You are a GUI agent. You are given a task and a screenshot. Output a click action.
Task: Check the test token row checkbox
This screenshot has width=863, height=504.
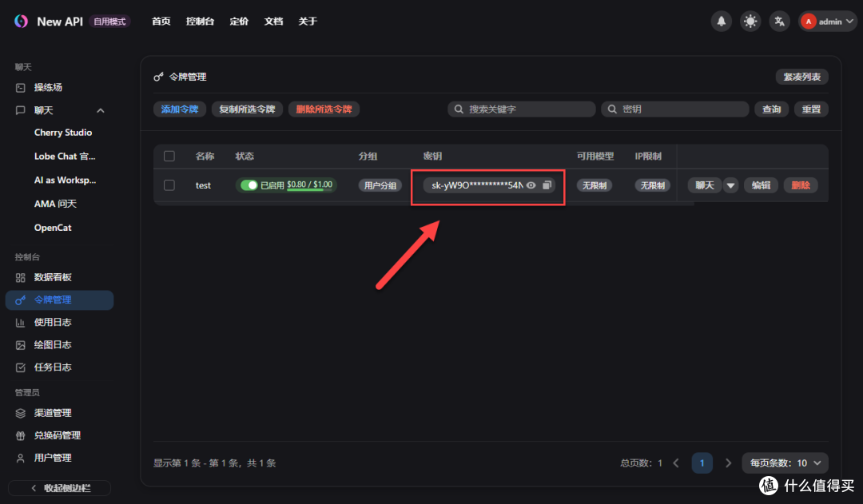tap(169, 185)
